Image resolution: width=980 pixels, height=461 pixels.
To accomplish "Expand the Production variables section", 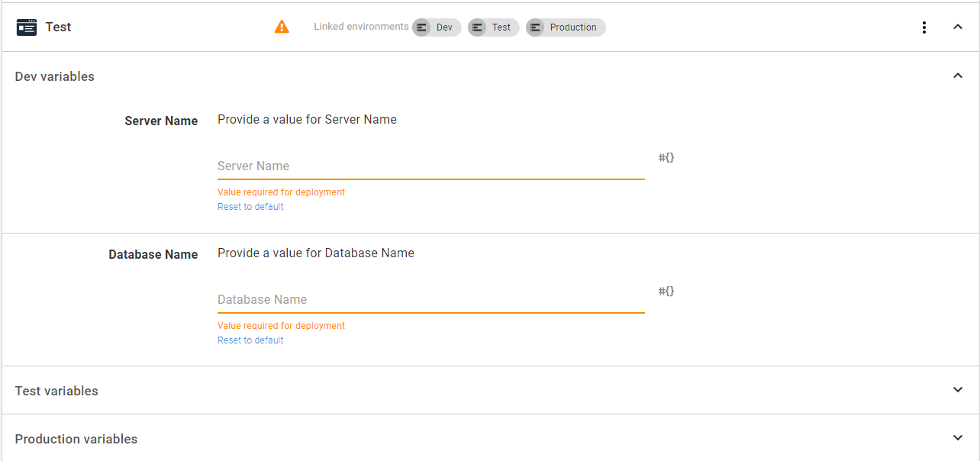I will [x=958, y=438].
